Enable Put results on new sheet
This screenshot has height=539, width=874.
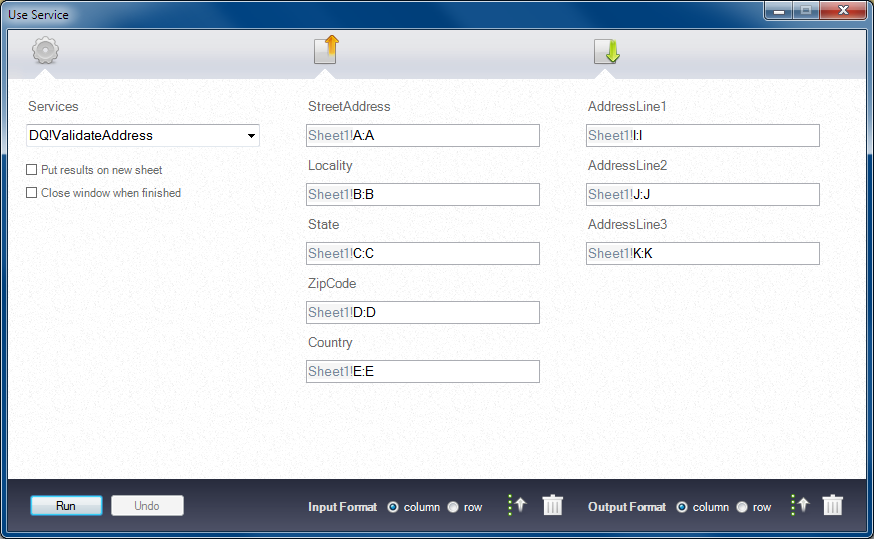(x=32, y=169)
